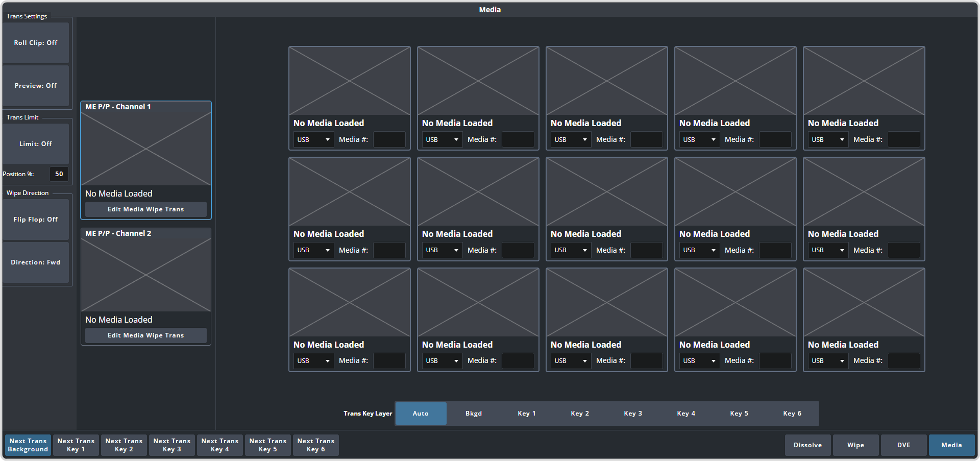The image size is (980, 461).
Task: Click Media # field in top row, third slot
Action: point(647,140)
